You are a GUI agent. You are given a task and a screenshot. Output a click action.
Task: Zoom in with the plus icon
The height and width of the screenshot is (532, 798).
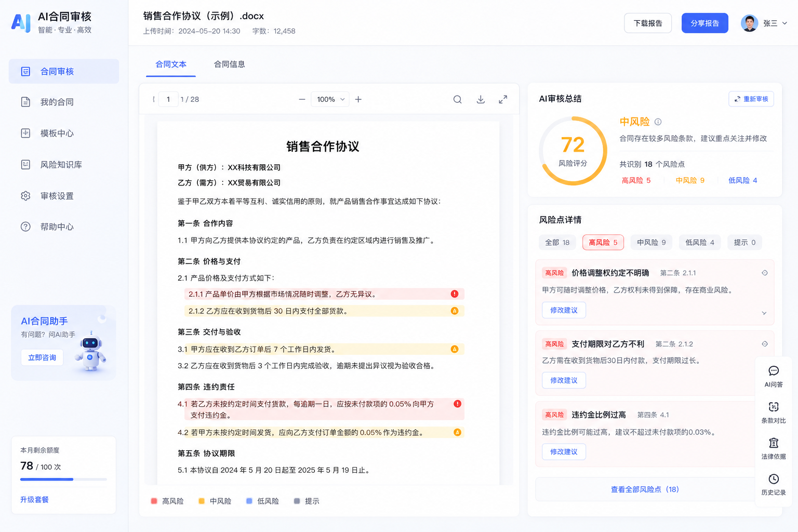[x=358, y=99]
